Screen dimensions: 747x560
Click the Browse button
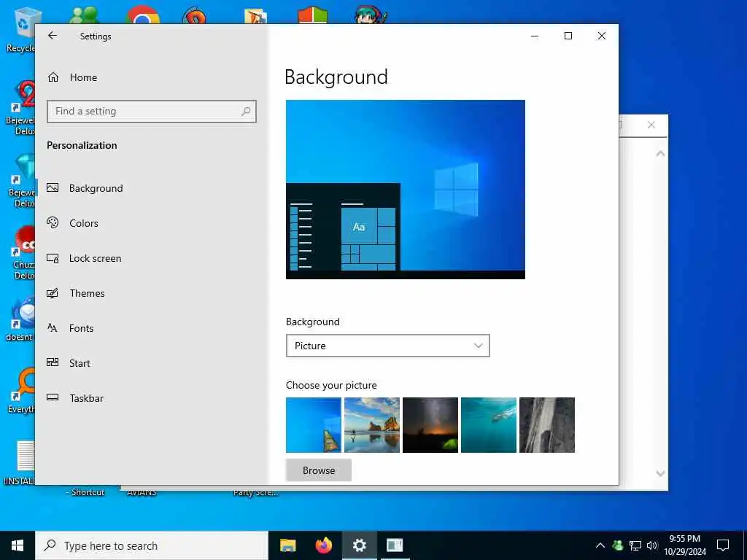(x=319, y=470)
